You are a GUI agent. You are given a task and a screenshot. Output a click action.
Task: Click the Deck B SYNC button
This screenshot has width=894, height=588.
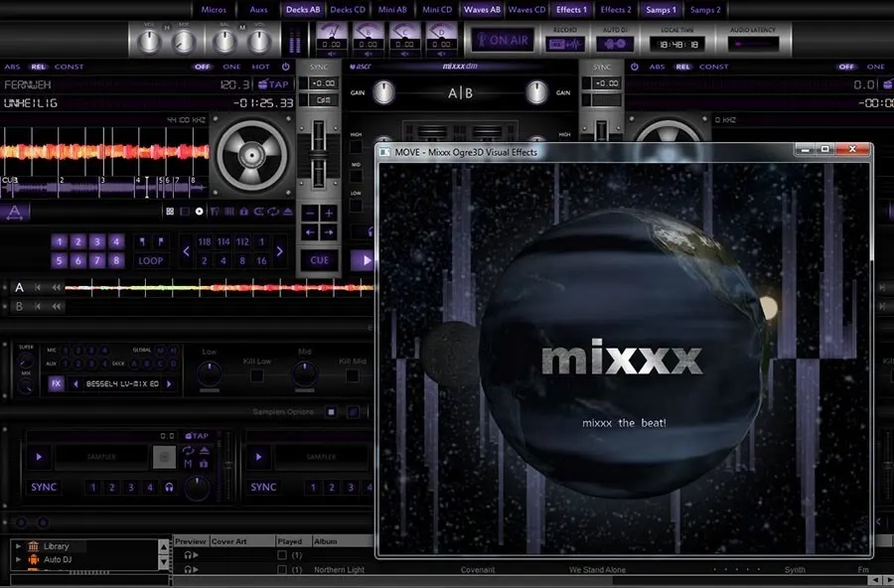click(x=602, y=67)
